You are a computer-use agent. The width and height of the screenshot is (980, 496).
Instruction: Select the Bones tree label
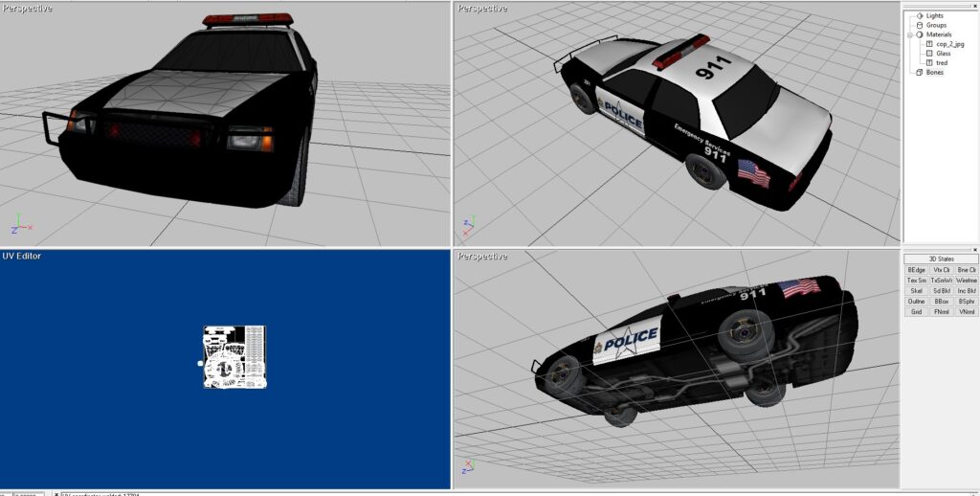pos(935,73)
